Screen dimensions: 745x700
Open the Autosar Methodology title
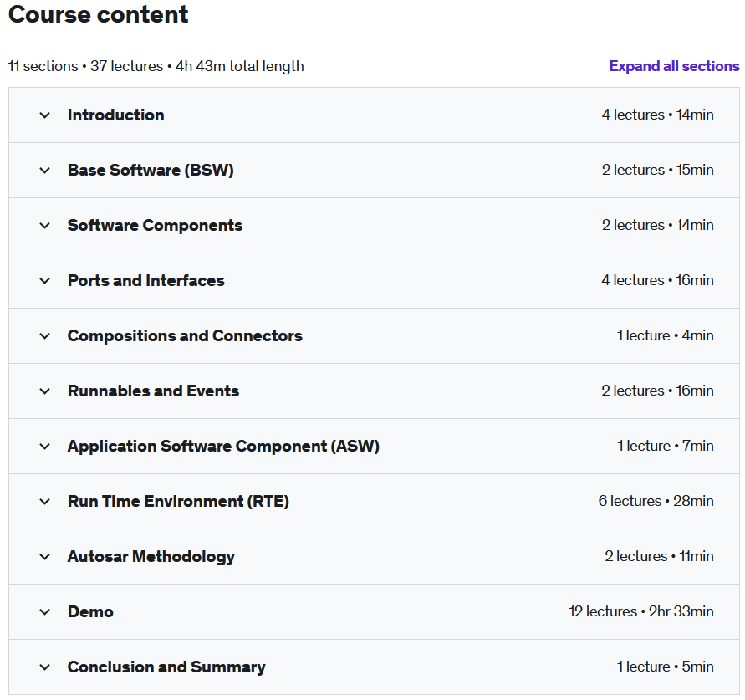point(151,556)
